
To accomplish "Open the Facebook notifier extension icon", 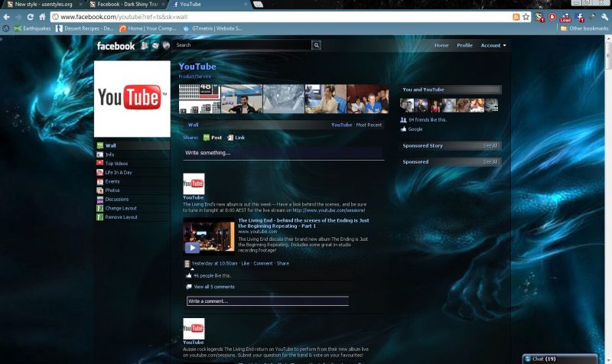I will (580, 17).
